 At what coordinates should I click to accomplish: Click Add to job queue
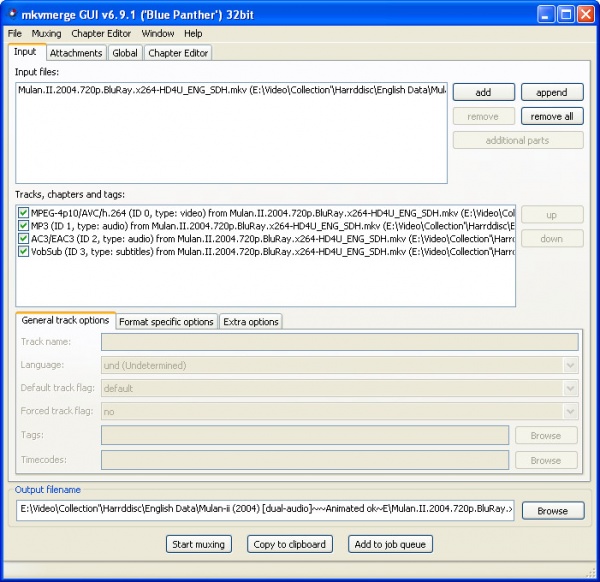[x=390, y=544]
